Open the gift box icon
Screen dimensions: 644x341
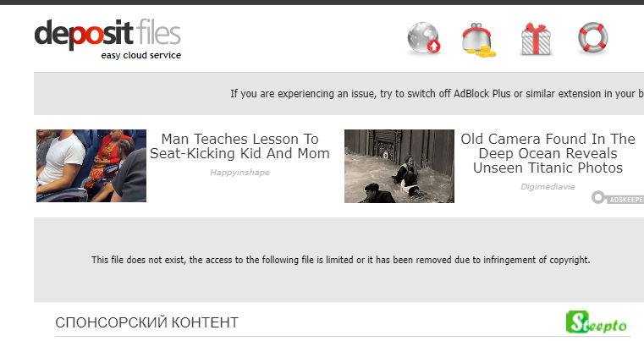click(x=536, y=40)
